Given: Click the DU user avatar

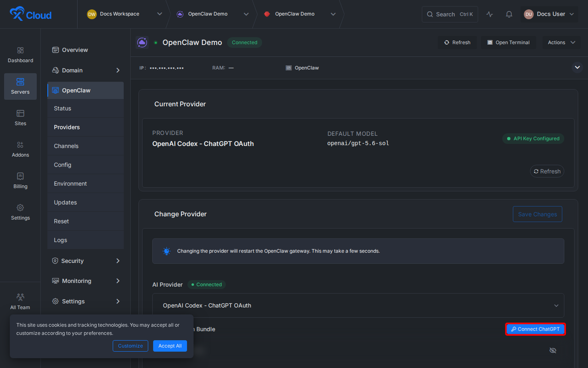Looking at the screenshot, I should point(529,14).
